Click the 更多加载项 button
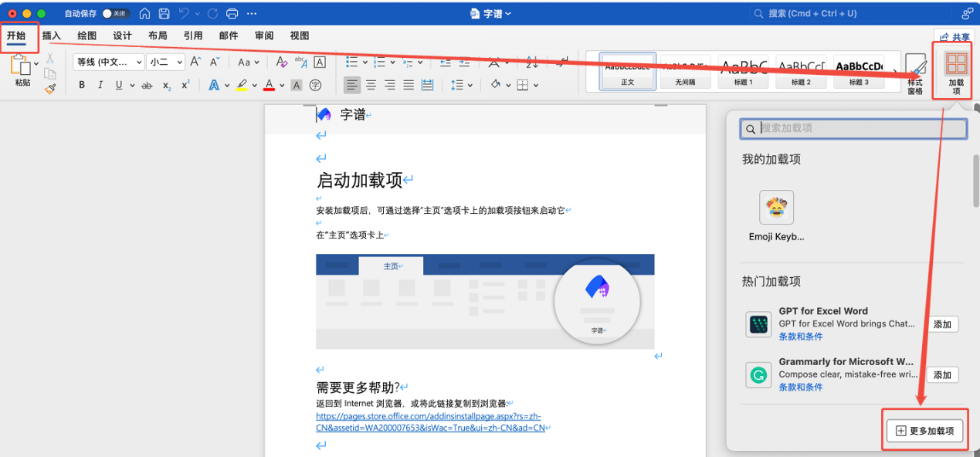 click(925, 431)
